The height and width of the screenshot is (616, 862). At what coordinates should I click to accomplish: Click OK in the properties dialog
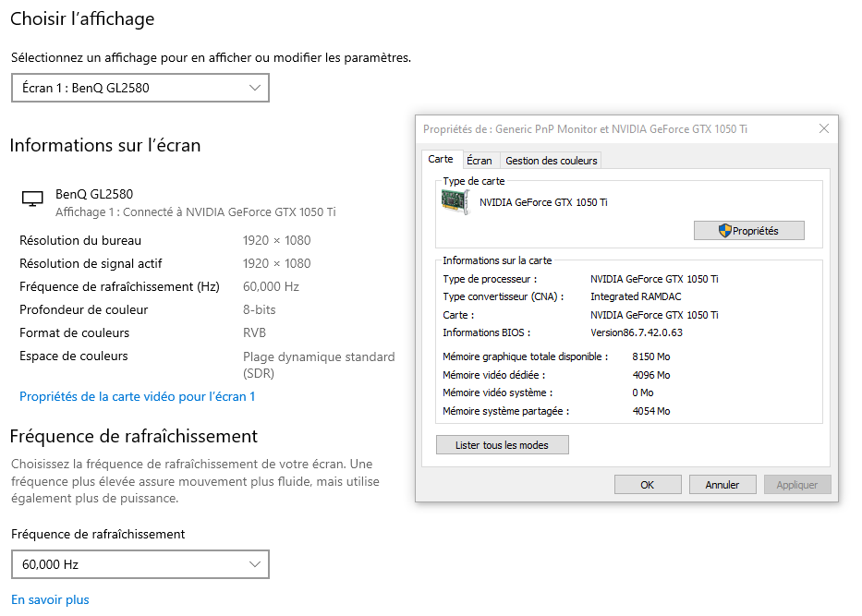click(648, 485)
